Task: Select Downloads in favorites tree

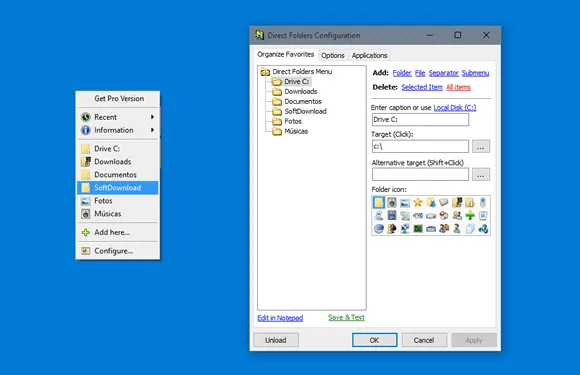Action: [301, 91]
